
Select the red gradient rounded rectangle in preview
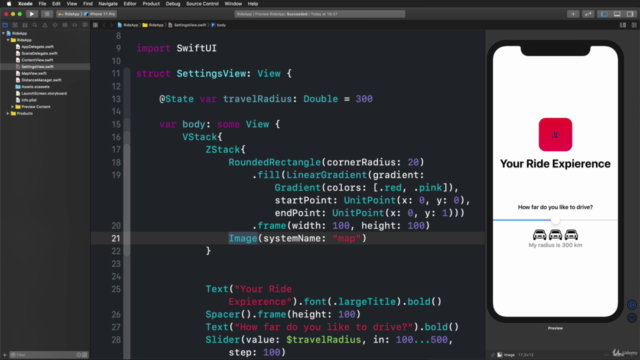point(555,135)
